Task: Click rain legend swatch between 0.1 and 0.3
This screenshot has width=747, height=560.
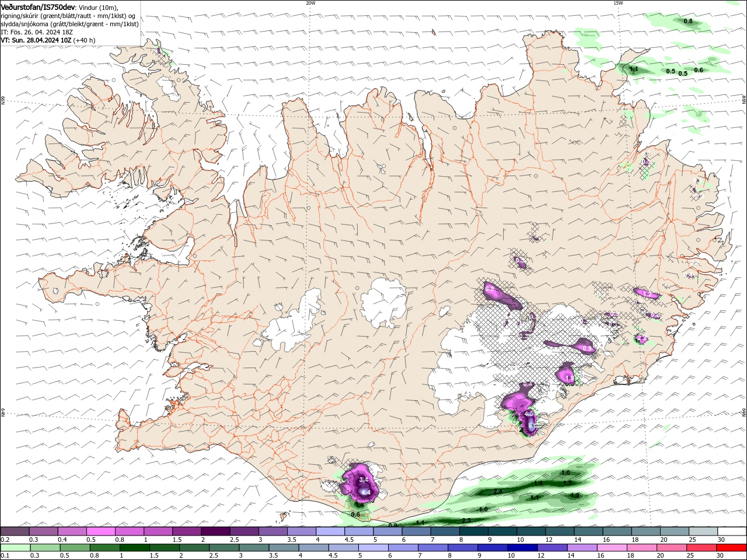Action: pyautogui.click(x=15, y=548)
